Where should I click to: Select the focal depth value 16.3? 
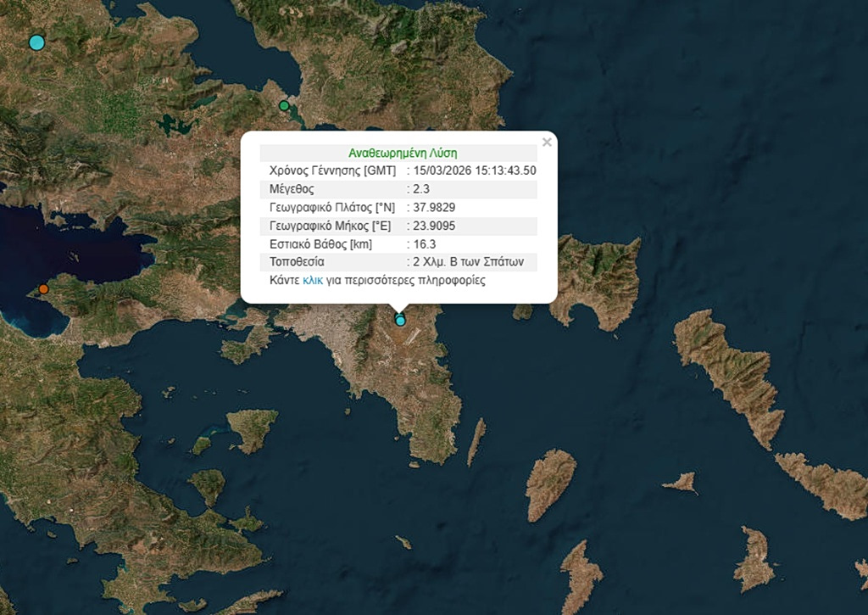pyautogui.click(x=424, y=244)
